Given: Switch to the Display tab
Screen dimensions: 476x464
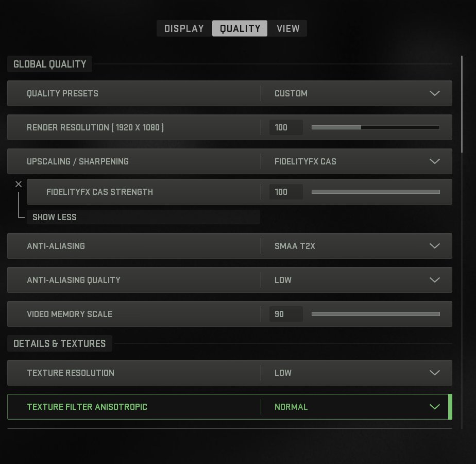Looking at the screenshot, I should [184, 28].
